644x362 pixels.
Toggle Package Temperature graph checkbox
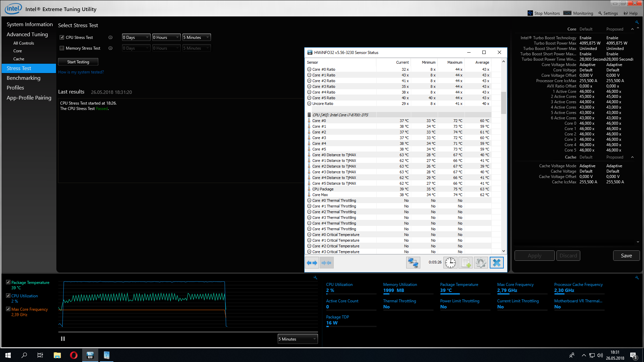8,282
